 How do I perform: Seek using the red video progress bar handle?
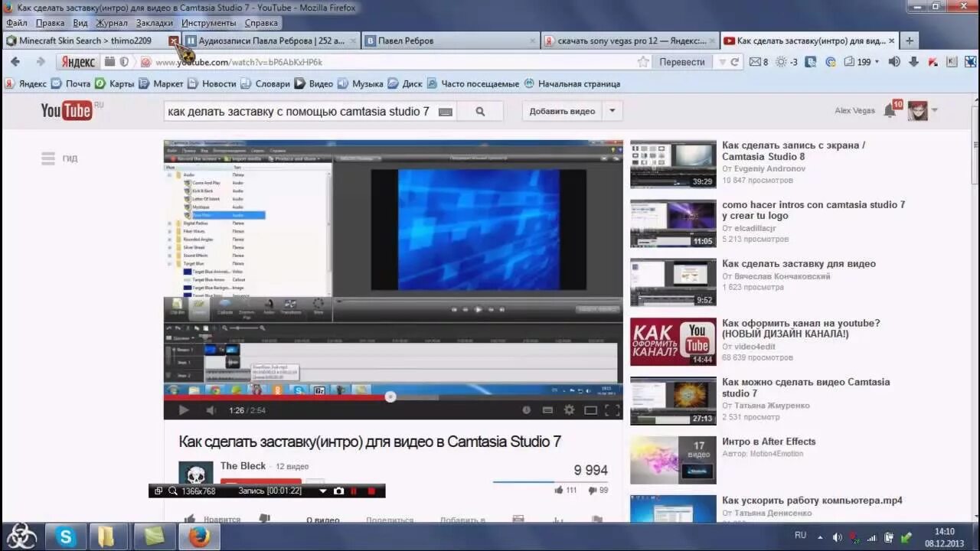click(x=390, y=396)
